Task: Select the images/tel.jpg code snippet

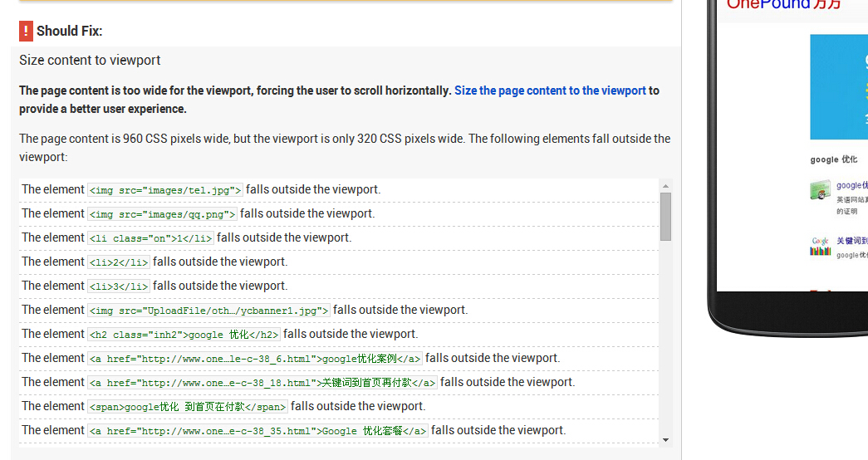Action: click(165, 190)
